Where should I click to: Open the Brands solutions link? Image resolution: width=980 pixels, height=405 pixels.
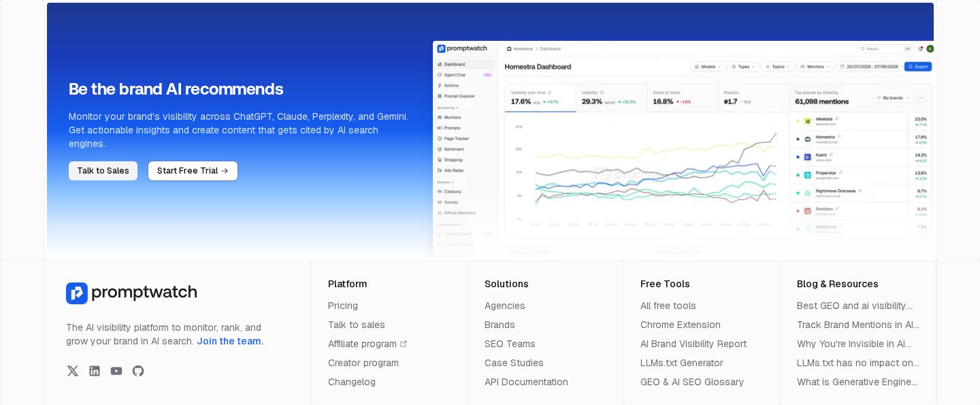point(500,325)
